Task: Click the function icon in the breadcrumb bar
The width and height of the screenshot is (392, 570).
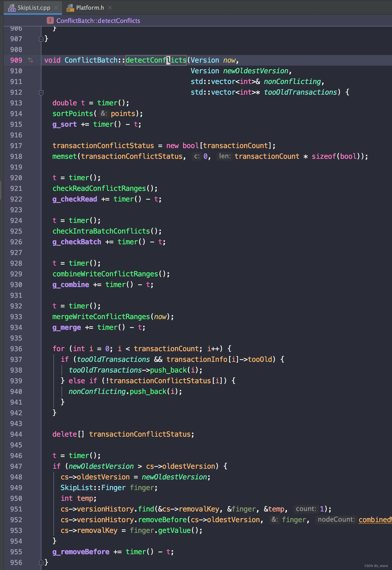Action: click(50, 20)
